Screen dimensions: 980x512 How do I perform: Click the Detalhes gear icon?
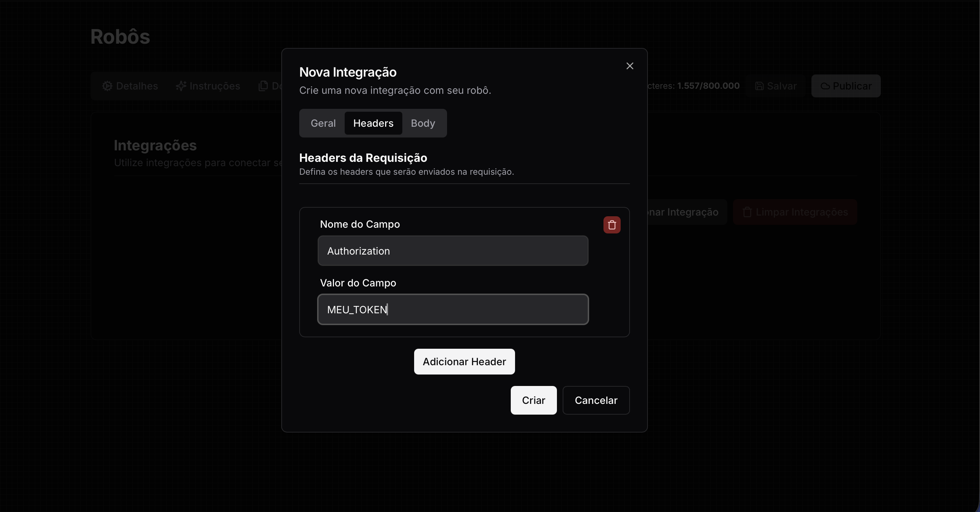pyautogui.click(x=107, y=86)
